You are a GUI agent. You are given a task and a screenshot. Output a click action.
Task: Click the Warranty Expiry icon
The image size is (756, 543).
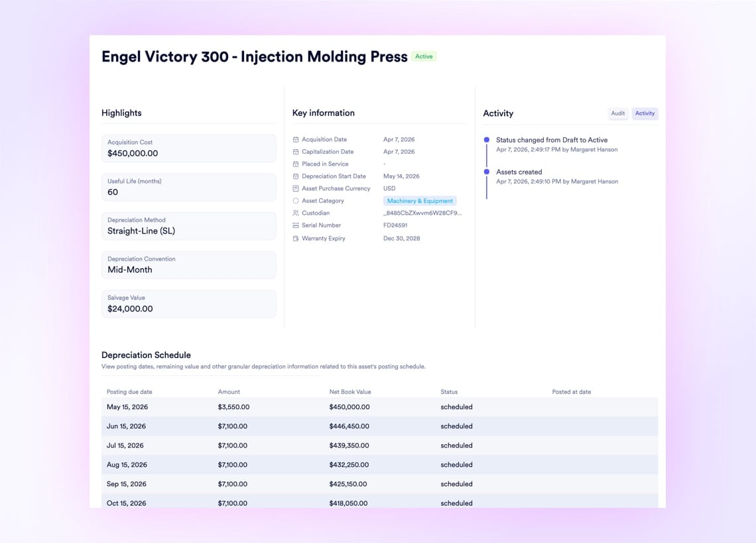pos(296,238)
